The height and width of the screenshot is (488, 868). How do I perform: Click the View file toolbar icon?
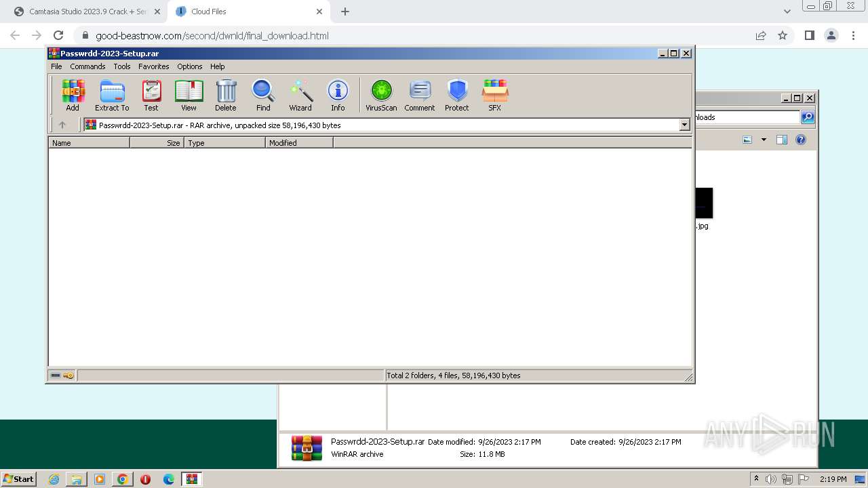(189, 95)
